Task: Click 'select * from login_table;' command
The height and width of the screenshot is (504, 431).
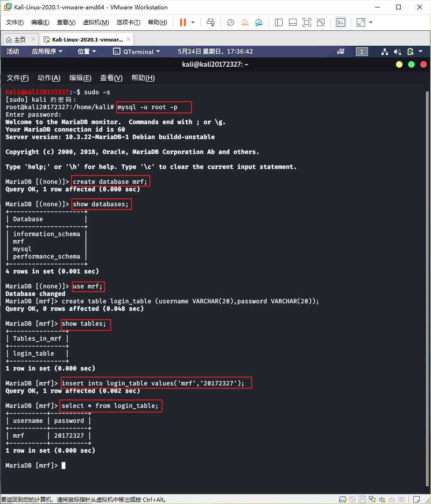Action: 110,406
